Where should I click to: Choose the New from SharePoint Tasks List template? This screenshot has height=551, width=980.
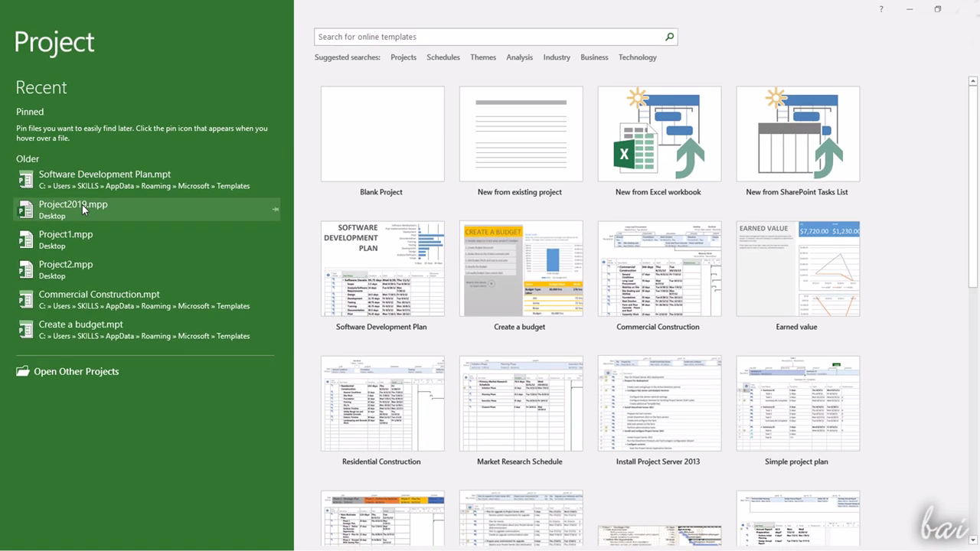coord(797,134)
